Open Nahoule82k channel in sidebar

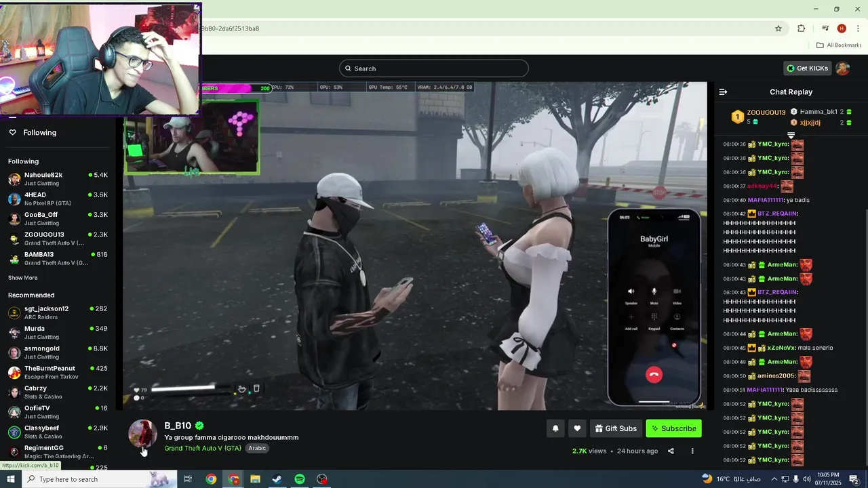click(x=58, y=179)
